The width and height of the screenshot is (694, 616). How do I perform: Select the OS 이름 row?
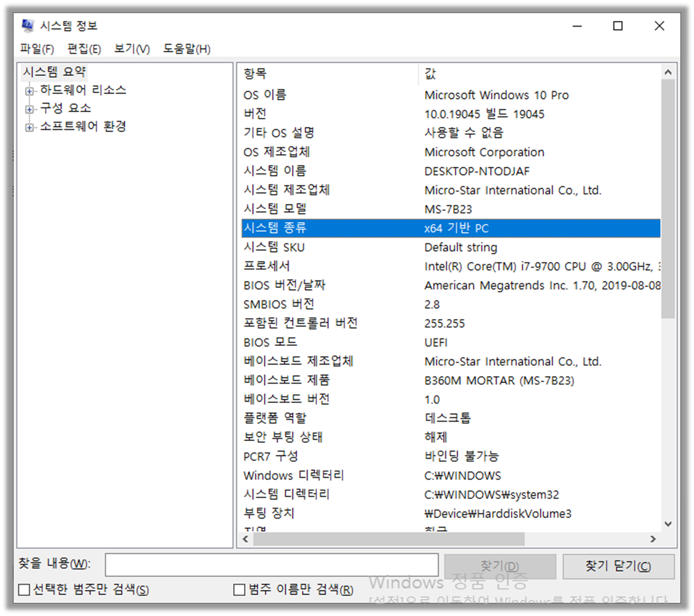tap(451, 95)
